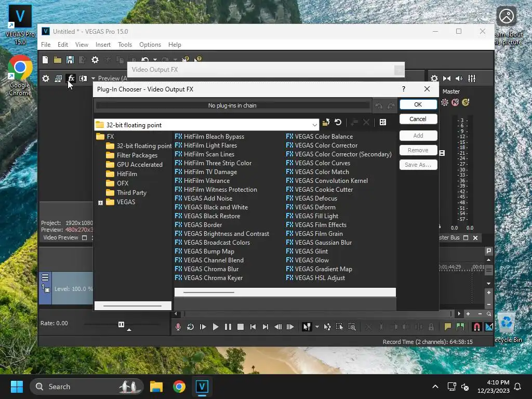Viewport: 532px width, 399px height.
Task: Click the external monitor preview icon
Action: 58,79
